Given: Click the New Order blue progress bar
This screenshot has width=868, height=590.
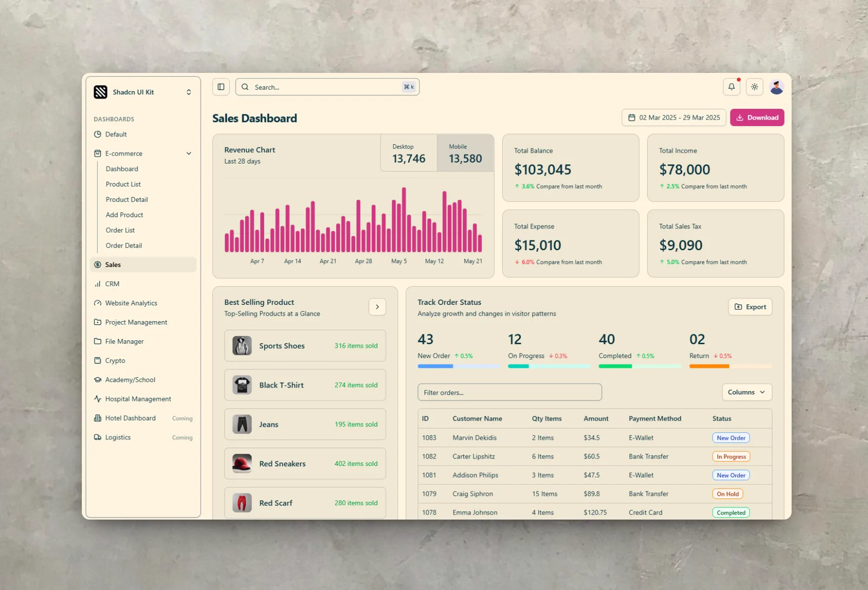Looking at the screenshot, I should [x=458, y=366].
